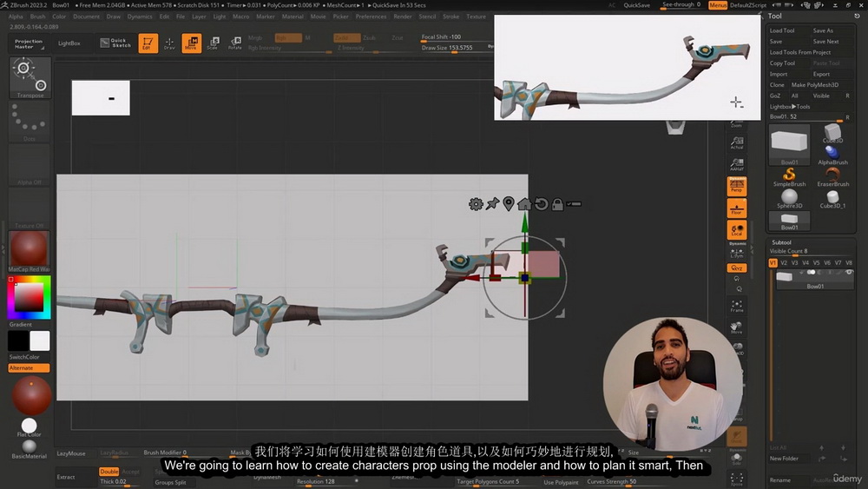Open the Alpha menu
Image resolution: width=868 pixels, height=489 pixels.
[16, 17]
